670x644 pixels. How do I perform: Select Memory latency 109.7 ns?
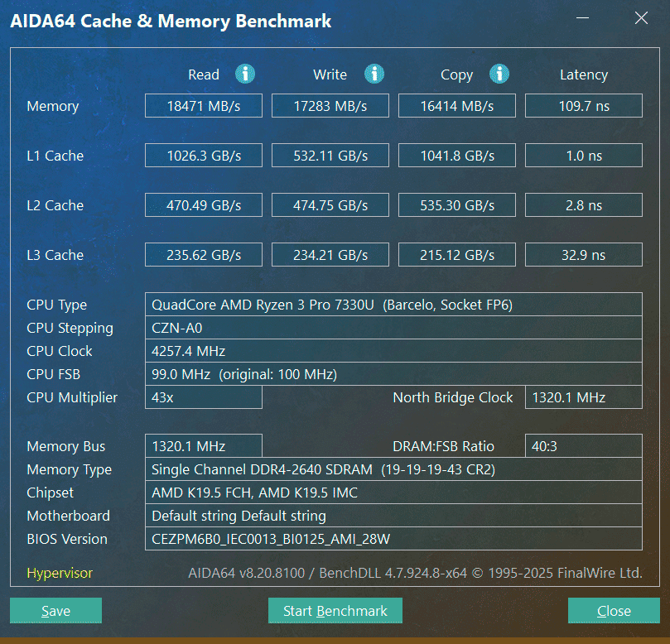click(x=584, y=105)
